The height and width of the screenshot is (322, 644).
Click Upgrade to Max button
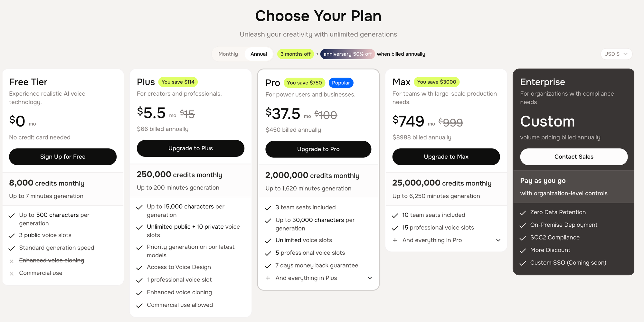click(446, 157)
